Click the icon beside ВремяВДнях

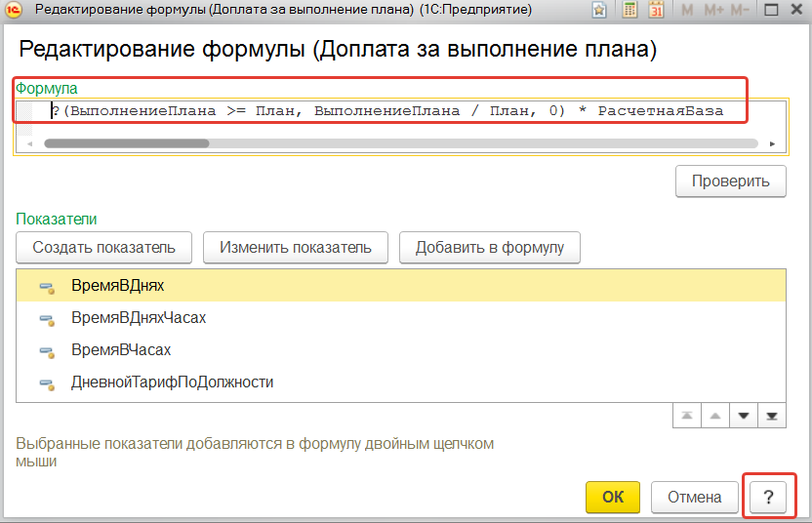point(47,288)
